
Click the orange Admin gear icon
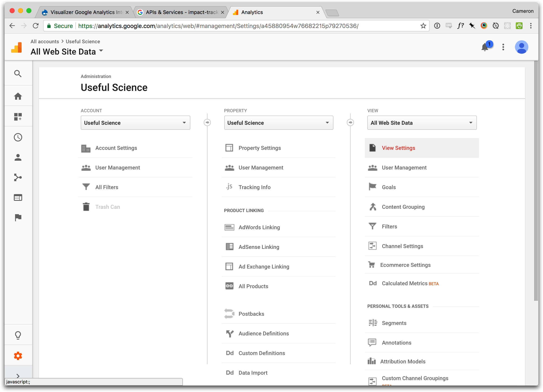(18, 356)
